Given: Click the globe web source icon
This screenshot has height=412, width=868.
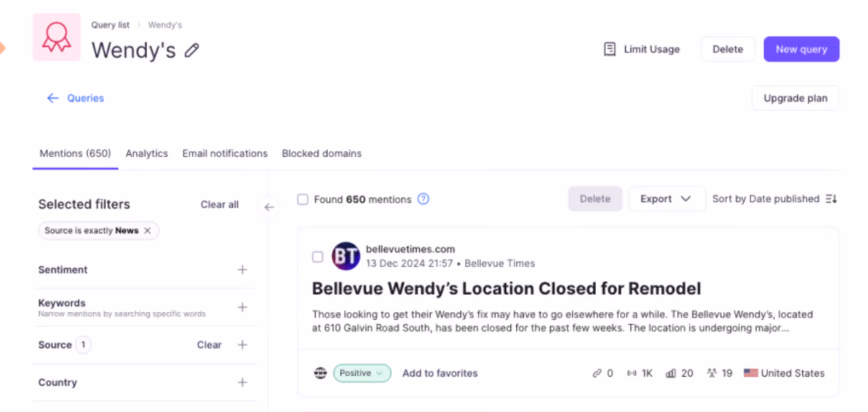Looking at the screenshot, I should pyautogui.click(x=321, y=373).
